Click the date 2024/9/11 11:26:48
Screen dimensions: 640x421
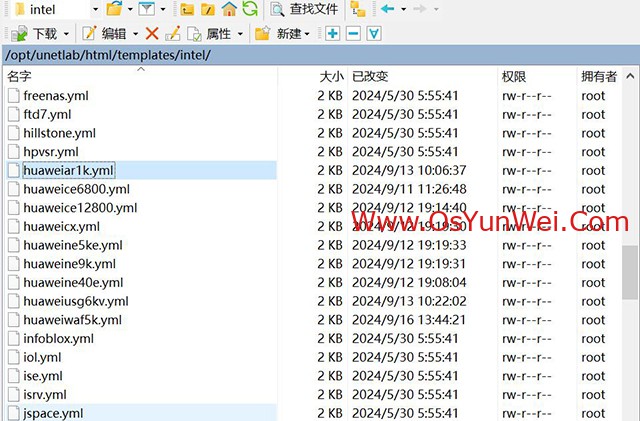(x=409, y=189)
